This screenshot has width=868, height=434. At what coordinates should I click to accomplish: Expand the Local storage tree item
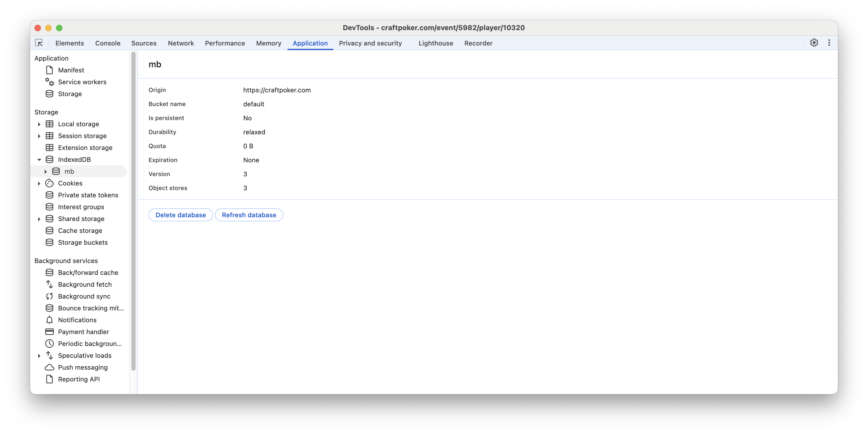(x=38, y=124)
